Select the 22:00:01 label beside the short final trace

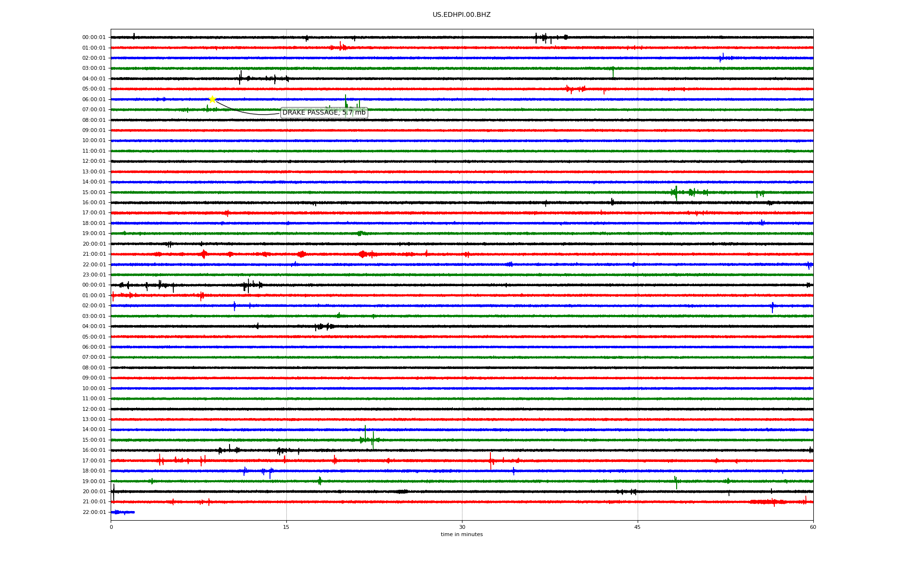point(94,512)
